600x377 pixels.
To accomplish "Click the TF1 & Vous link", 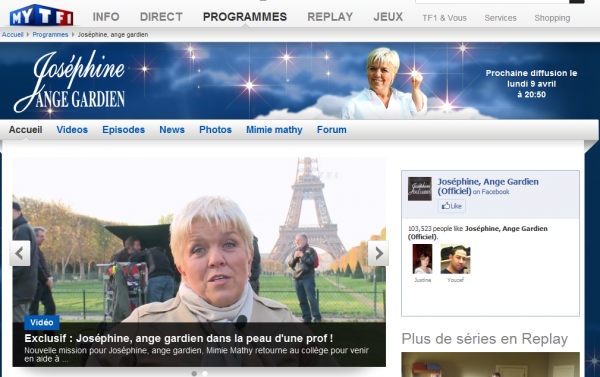I will (x=445, y=18).
